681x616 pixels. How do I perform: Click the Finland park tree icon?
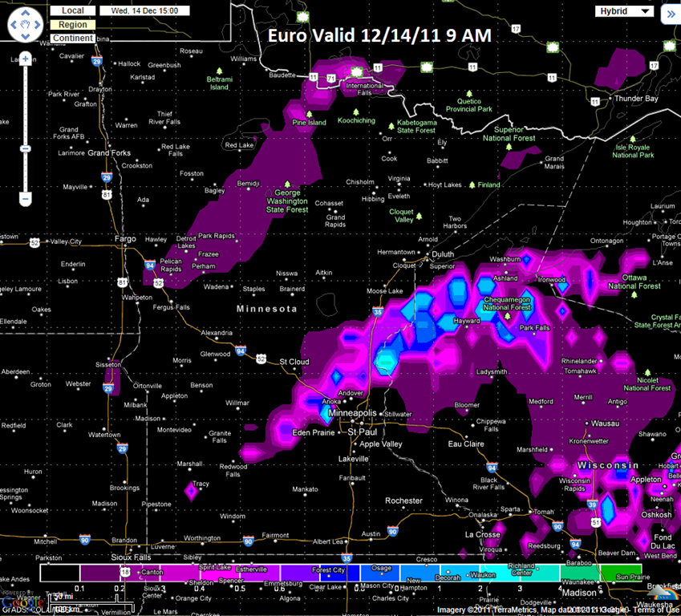tap(472, 185)
